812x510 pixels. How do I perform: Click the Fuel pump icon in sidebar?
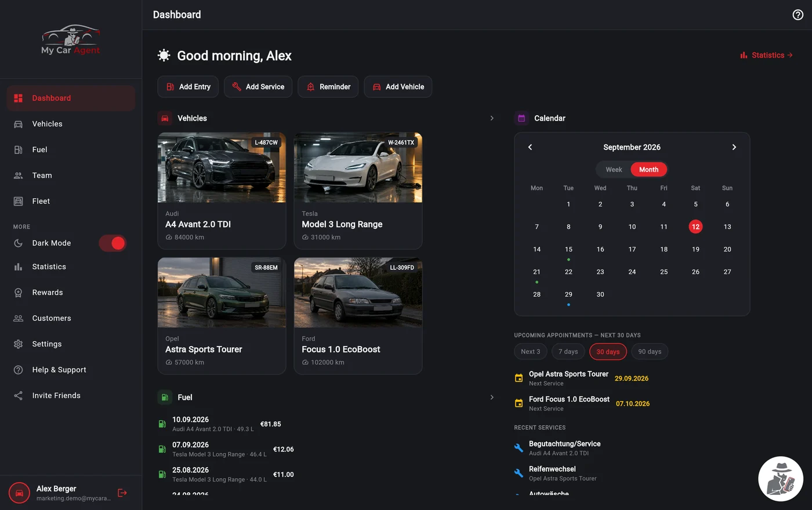coord(18,150)
